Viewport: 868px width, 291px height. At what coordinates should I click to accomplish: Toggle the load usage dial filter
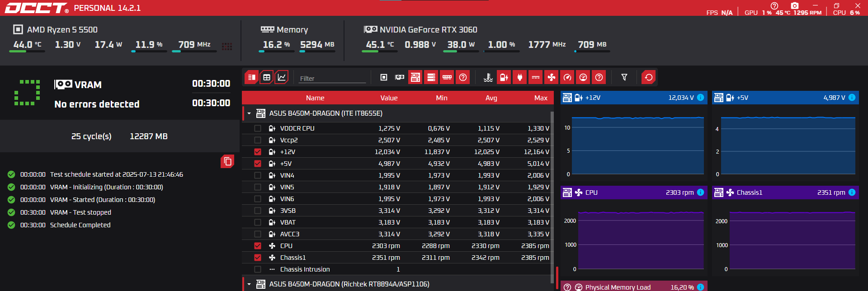click(583, 77)
